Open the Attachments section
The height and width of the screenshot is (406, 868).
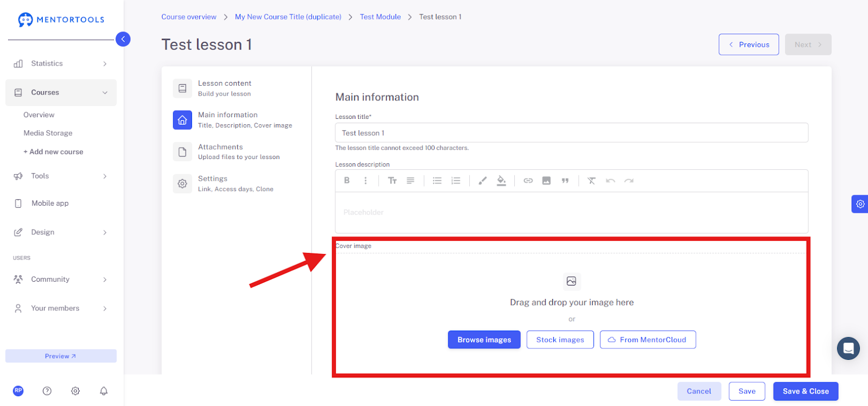point(236,152)
